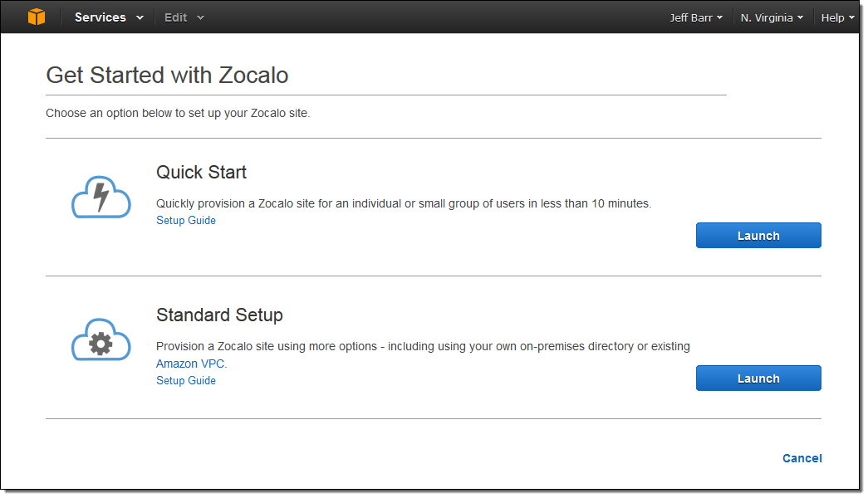Open the N. Virginia region selector

pyautogui.click(x=771, y=17)
